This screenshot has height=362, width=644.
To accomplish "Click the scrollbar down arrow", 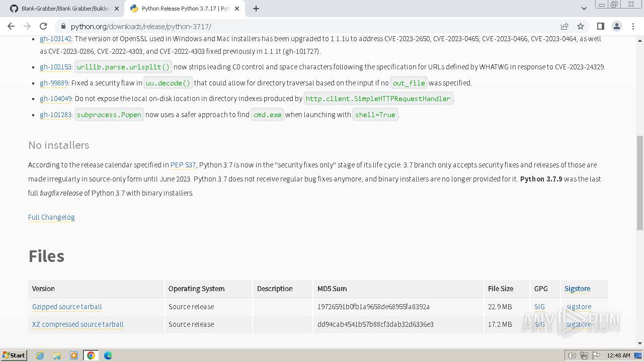I will pos(639,344).
